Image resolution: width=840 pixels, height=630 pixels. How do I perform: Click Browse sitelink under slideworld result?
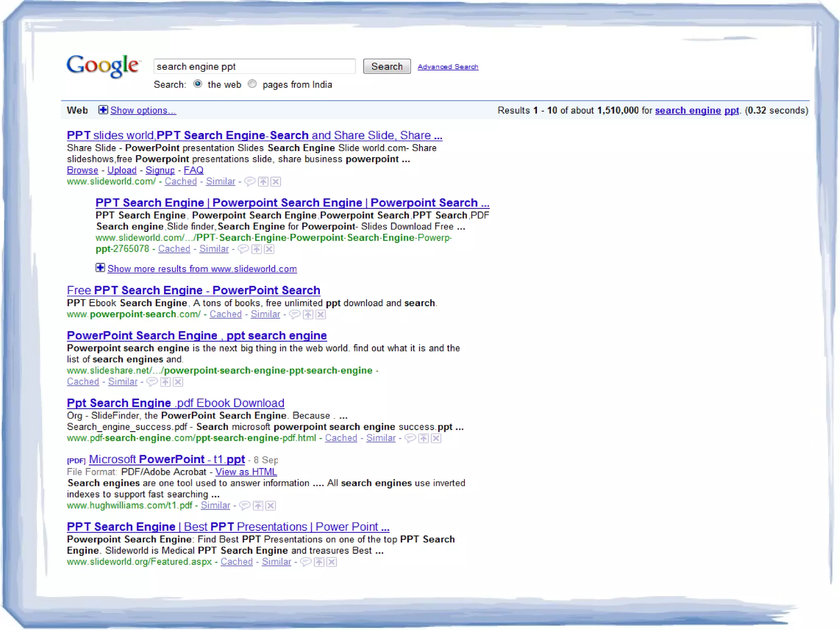(x=82, y=170)
